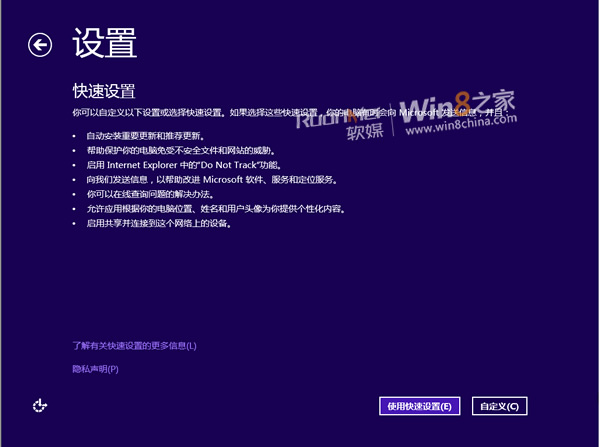This screenshot has height=447, width=600.
Task: Click the back arrow icon
Action: 40,45
